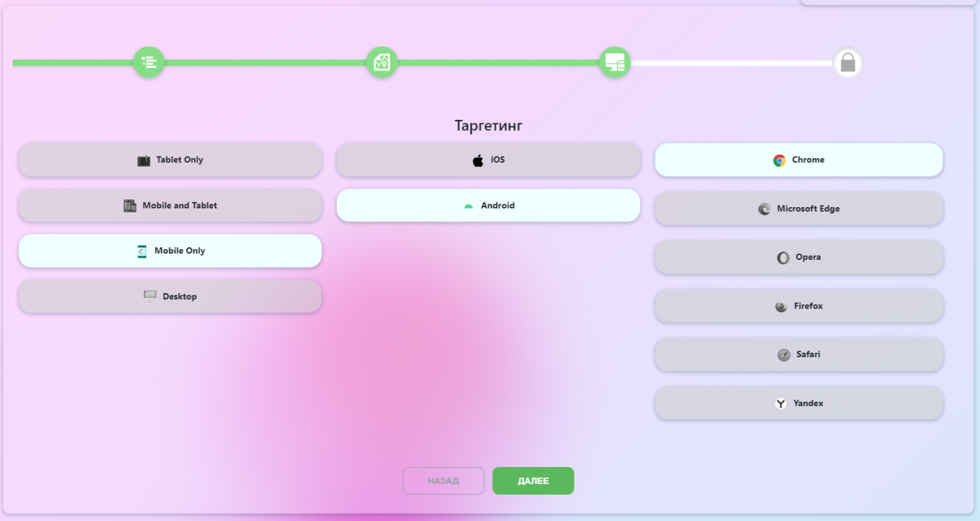Select Desktop device targeting
This screenshot has height=521, width=980.
(170, 297)
